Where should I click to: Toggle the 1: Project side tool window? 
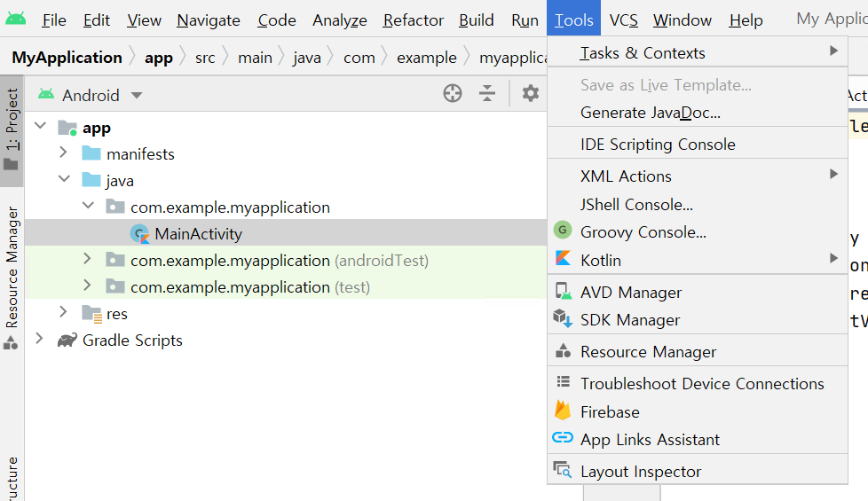12,130
